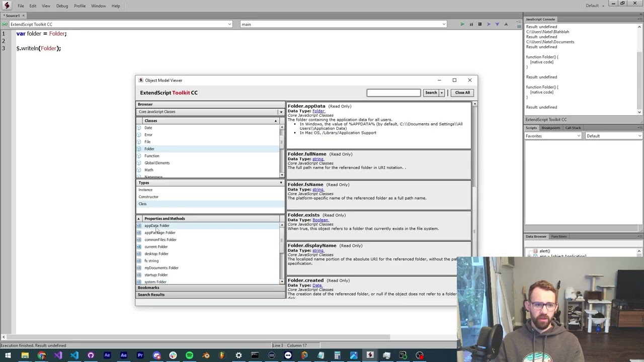This screenshot has height=362, width=644.
Task: Select the Constructor type
Action: (x=148, y=197)
